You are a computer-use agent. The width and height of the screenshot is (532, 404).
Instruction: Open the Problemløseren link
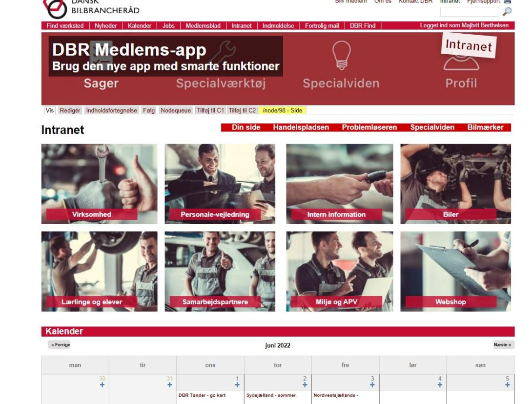click(x=369, y=128)
